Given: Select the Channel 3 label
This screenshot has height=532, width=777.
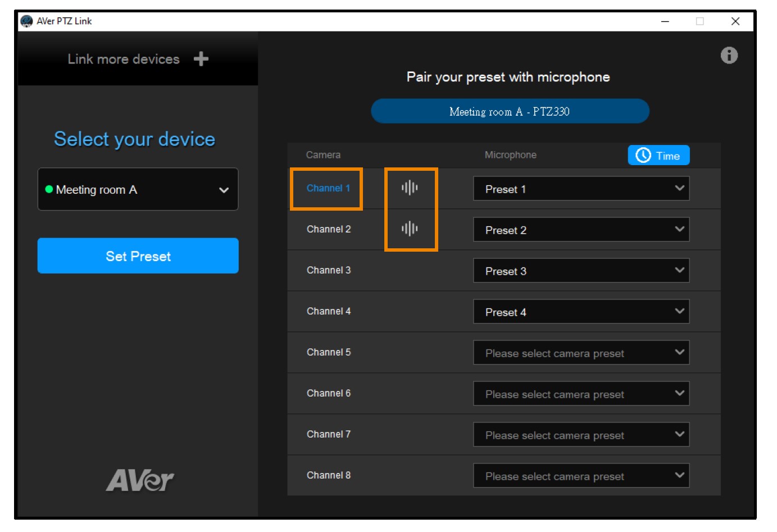Looking at the screenshot, I should [329, 270].
